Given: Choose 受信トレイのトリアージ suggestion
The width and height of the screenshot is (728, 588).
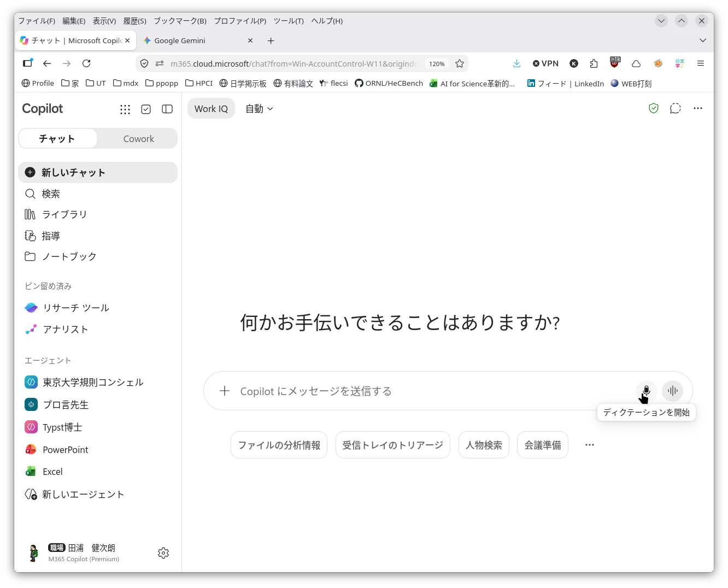Looking at the screenshot, I should (x=392, y=445).
